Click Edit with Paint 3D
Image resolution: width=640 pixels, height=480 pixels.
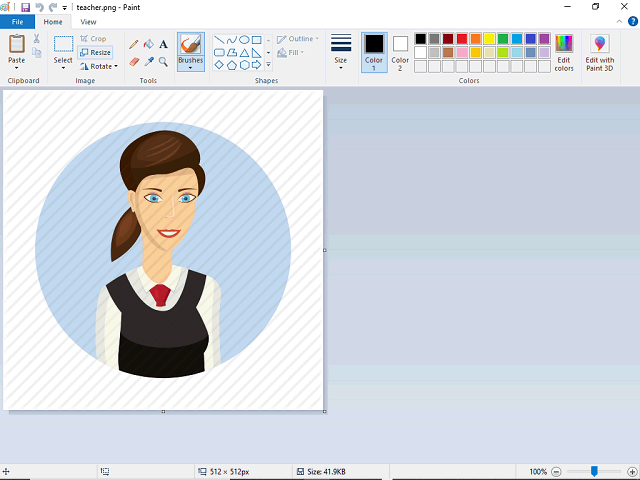click(600, 52)
